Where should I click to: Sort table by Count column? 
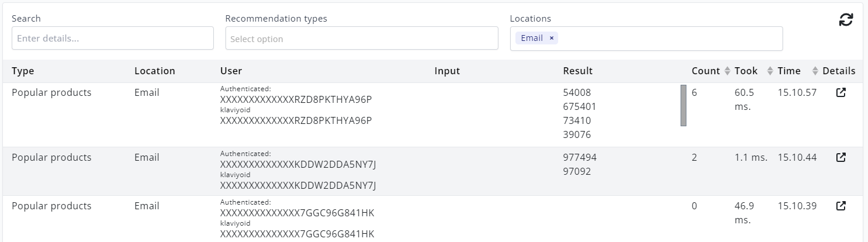[x=727, y=71]
